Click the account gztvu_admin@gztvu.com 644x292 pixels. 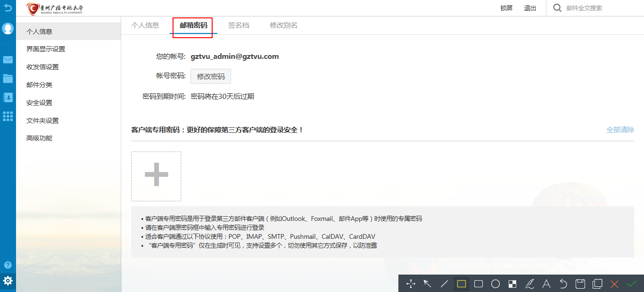(235, 57)
